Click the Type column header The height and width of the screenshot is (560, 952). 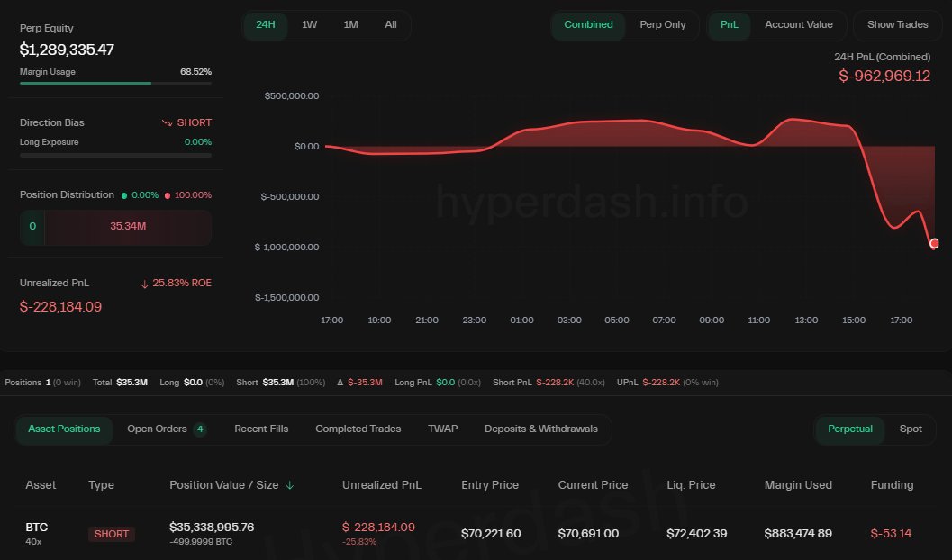click(x=101, y=485)
